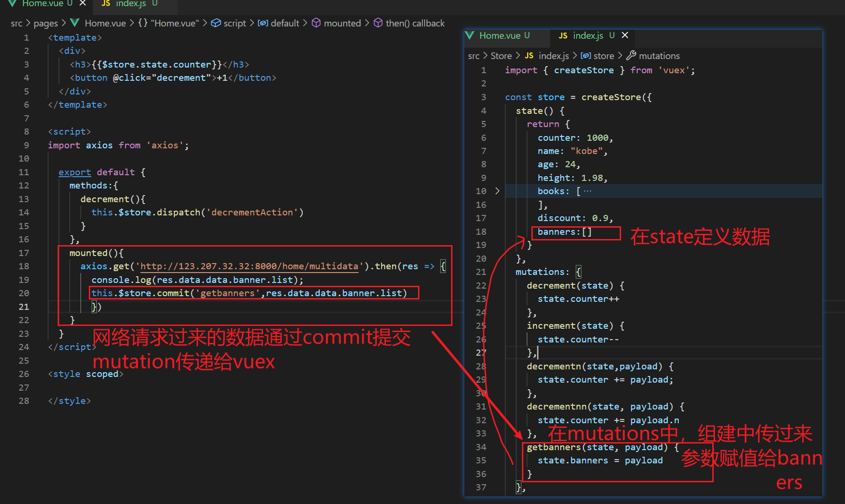Open the axios multidata URL link
Image resolution: width=845 pixels, height=504 pixels.
[249, 266]
